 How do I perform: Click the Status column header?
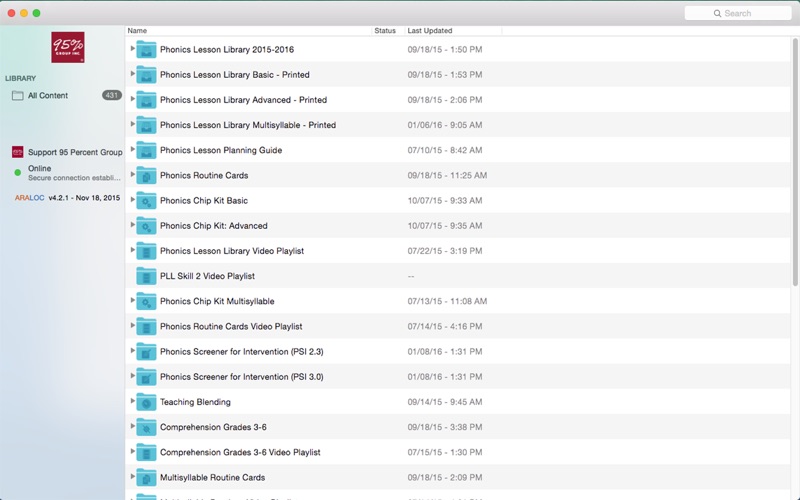(388, 31)
